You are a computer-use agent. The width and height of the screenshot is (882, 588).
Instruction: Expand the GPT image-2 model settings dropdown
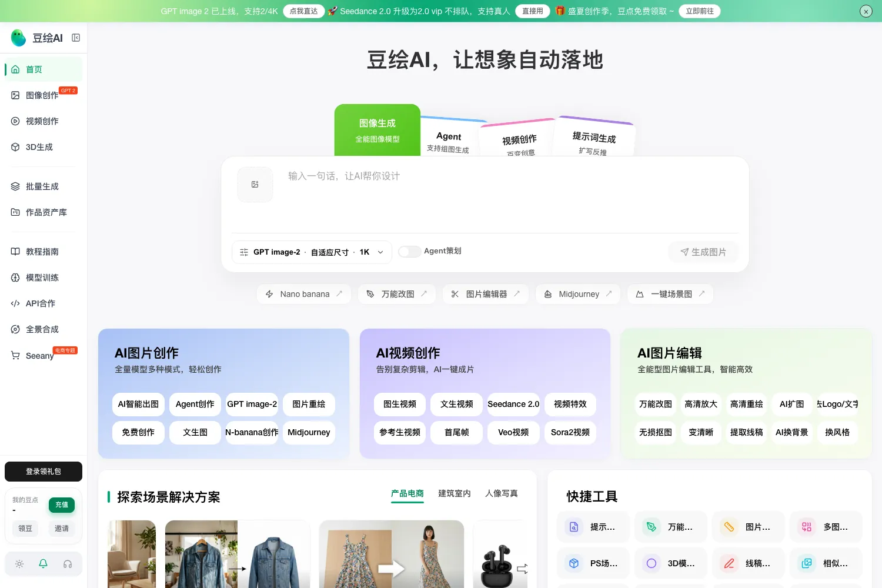[x=312, y=252]
